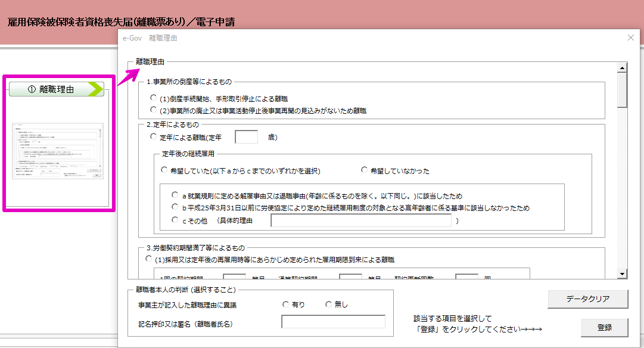Image resolution: width=644 pixels, height=348 pixels.
Task: Select 有り for 離職理由に異議
Action: (x=286, y=304)
